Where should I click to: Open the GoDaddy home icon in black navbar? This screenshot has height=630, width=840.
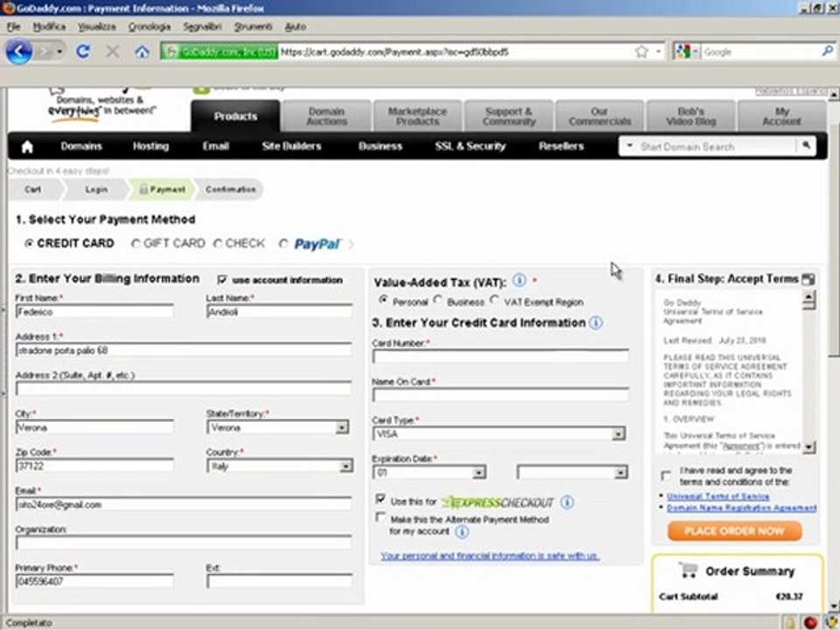coord(27,147)
